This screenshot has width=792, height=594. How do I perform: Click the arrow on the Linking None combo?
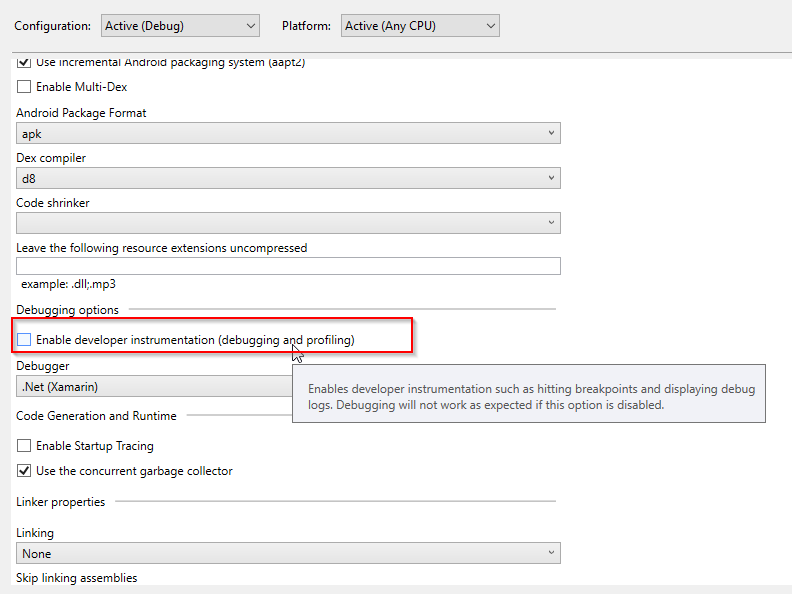point(551,553)
